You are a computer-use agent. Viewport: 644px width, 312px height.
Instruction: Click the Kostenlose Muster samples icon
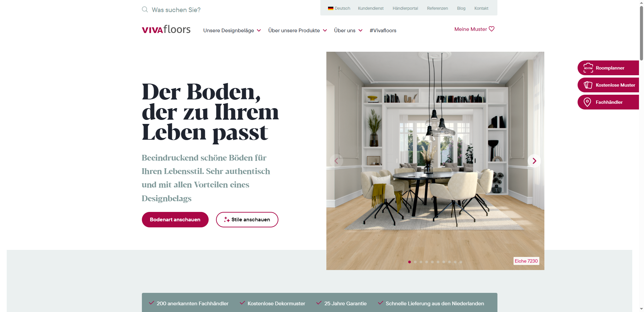(588, 85)
